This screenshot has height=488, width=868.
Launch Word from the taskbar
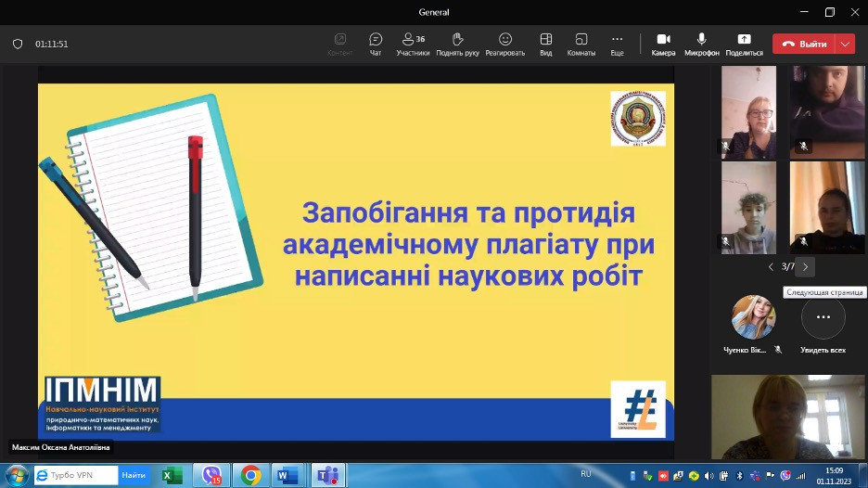point(287,475)
